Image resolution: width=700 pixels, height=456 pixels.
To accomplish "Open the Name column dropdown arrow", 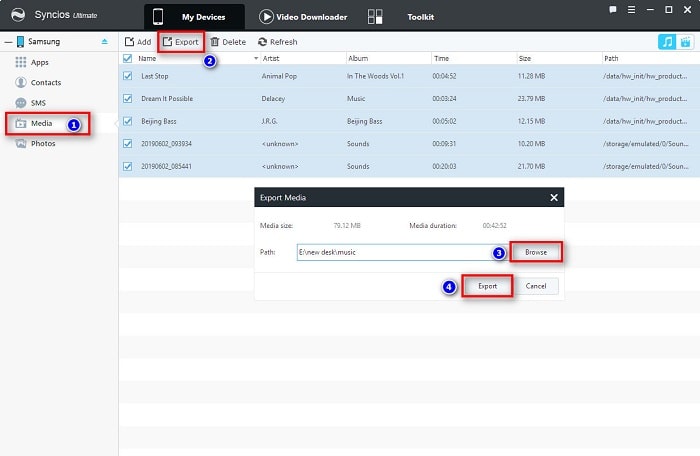I will coord(256,59).
